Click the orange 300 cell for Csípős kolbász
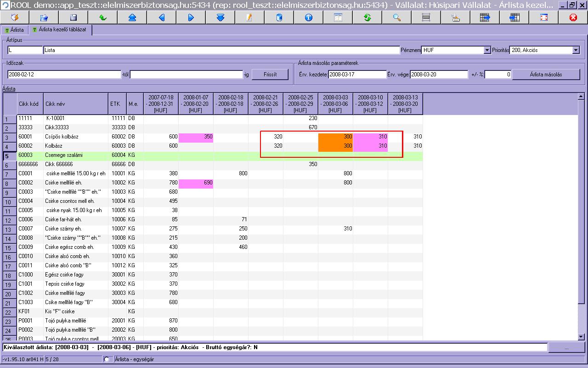This screenshot has height=368, width=588. 335,137
